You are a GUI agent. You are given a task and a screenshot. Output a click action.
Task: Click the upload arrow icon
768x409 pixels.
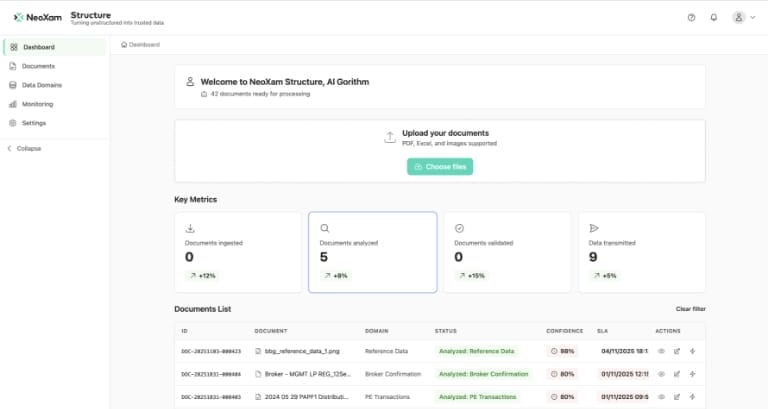coord(390,138)
